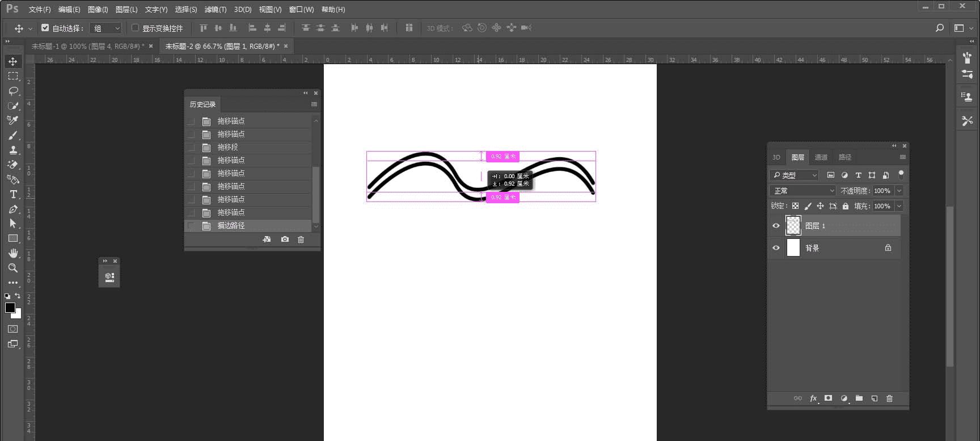Switch to the Channels tab
The width and height of the screenshot is (980, 441).
point(821,157)
